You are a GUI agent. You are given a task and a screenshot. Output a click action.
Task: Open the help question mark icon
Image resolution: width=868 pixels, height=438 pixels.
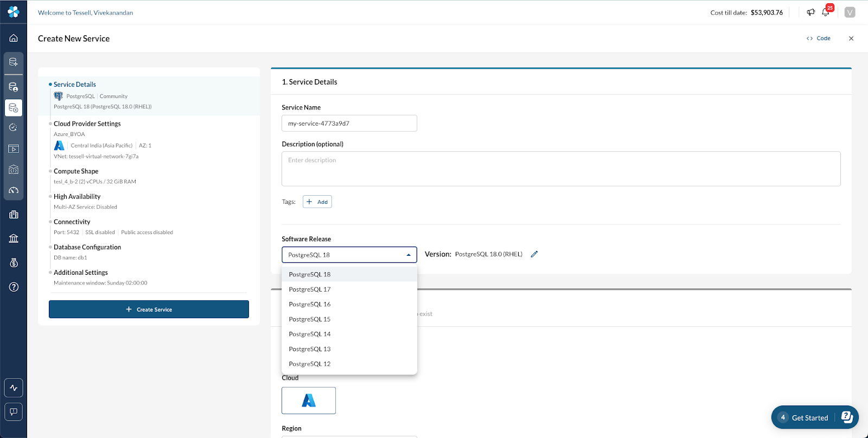(14, 287)
